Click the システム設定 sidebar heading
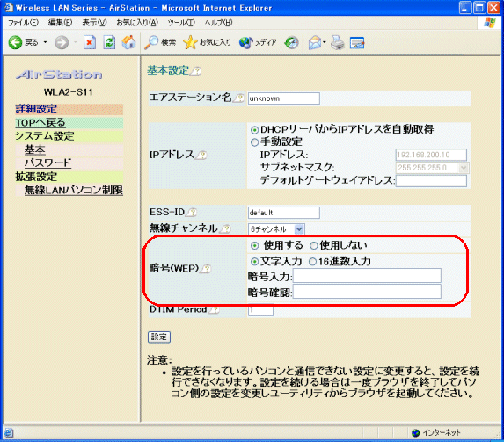This screenshot has height=442, width=504. pyautogui.click(x=45, y=136)
